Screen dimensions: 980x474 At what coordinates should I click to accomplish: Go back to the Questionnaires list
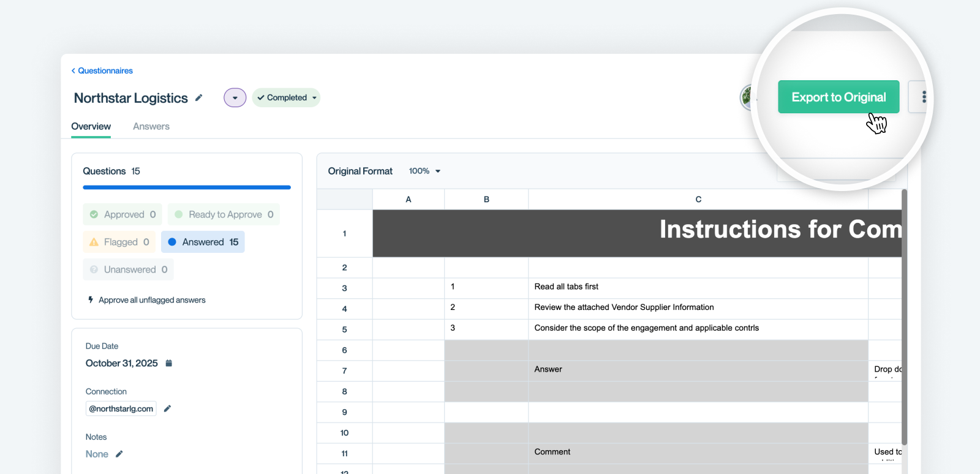[102, 71]
